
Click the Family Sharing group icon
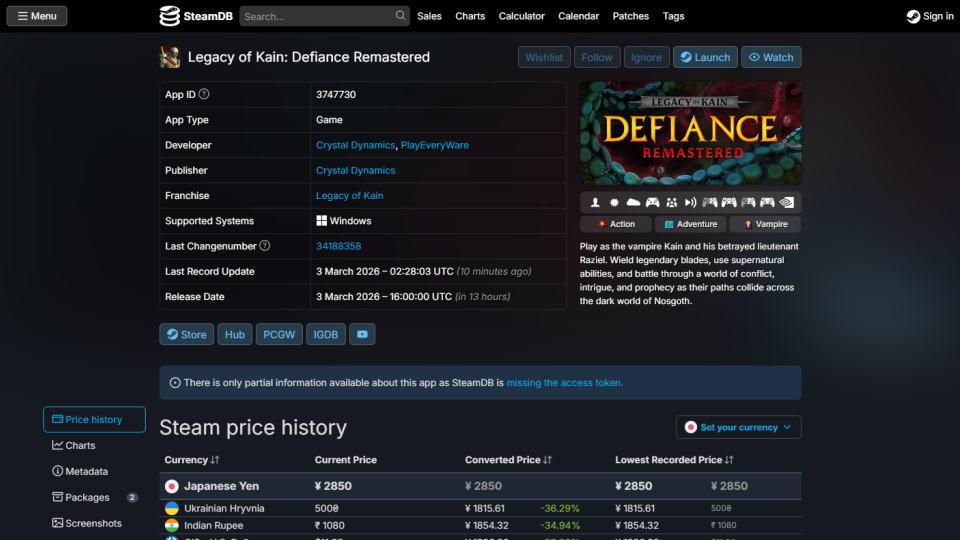tap(671, 202)
